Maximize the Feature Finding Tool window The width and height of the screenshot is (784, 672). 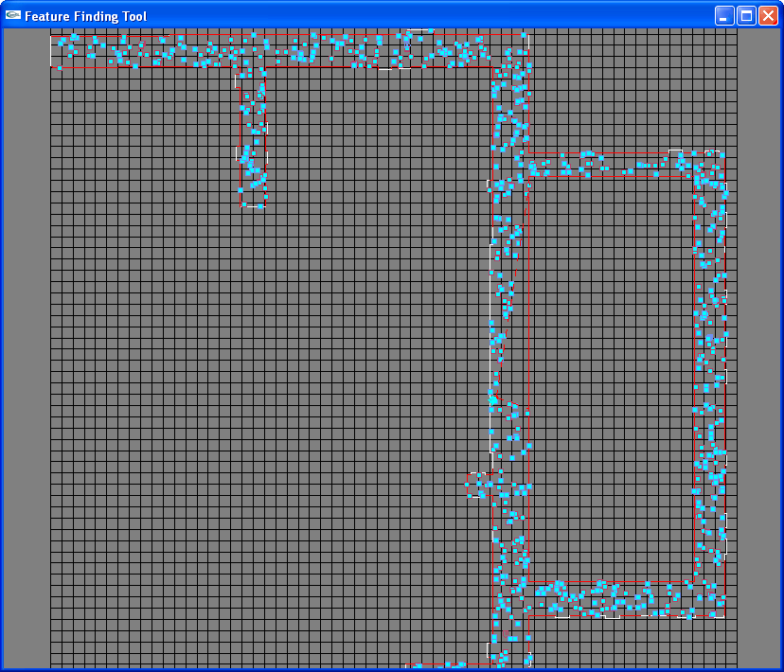(746, 16)
